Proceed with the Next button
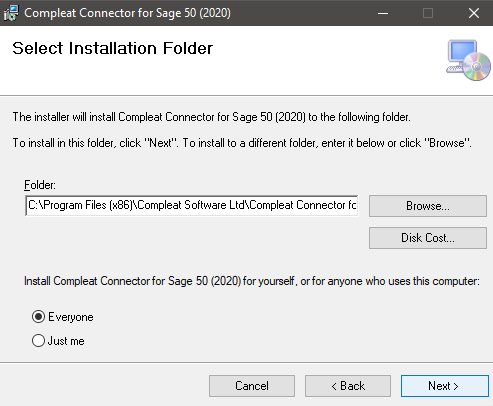Viewport: 493px width, 406px height. tap(445, 386)
